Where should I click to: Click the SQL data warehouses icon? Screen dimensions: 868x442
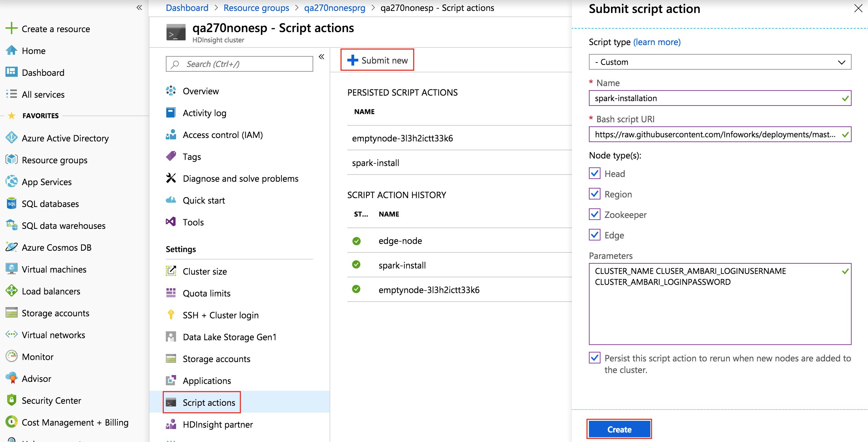coord(12,225)
